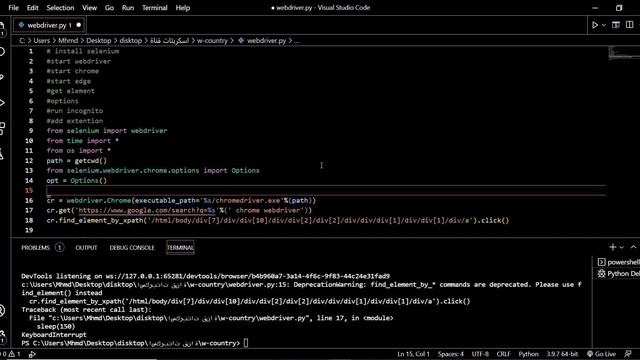640x360 pixels.
Task: Click the '#run incognito' comment on line 7
Action: pos(75,111)
